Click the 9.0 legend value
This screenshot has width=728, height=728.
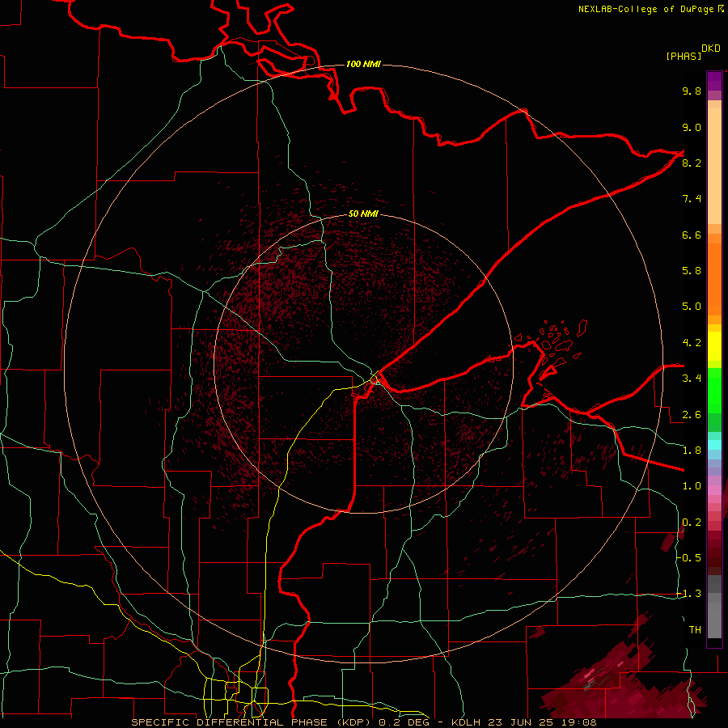point(692,127)
